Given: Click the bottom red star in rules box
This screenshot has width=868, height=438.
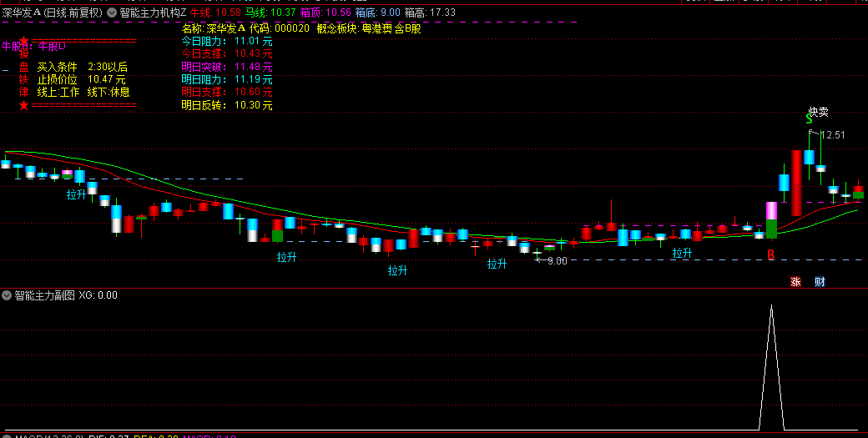Looking at the screenshot, I should (23, 105).
